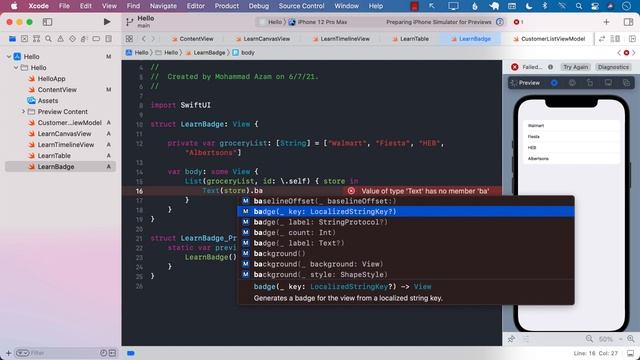The width and height of the screenshot is (640, 360).
Task: Open the Editor menu
Action: coord(196,6)
